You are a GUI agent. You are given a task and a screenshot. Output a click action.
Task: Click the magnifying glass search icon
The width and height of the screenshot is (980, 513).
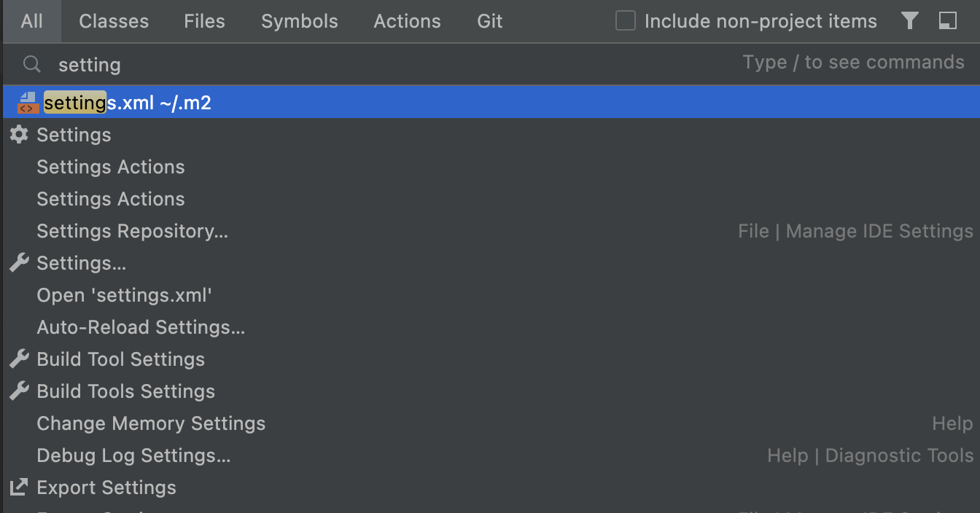pyautogui.click(x=31, y=65)
